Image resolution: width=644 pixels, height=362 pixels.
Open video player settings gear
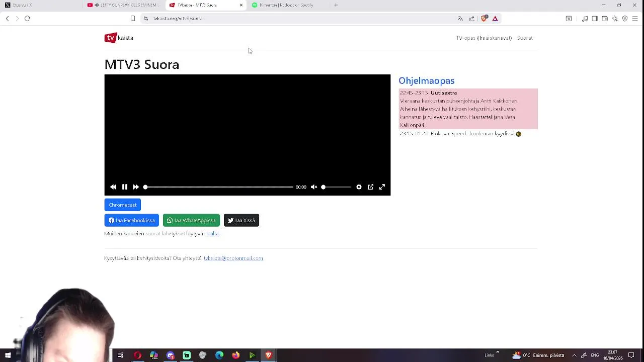coord(359,187)
